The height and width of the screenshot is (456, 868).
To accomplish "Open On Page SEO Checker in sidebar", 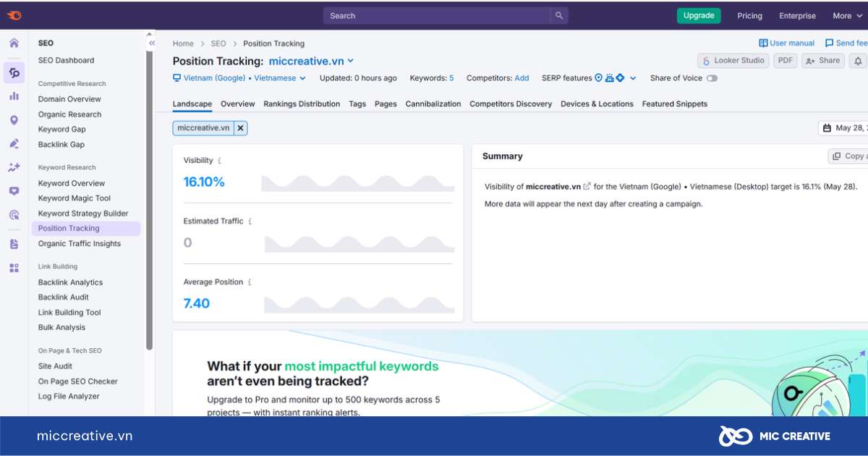I will pyautogui.click(x=78, y=381).
